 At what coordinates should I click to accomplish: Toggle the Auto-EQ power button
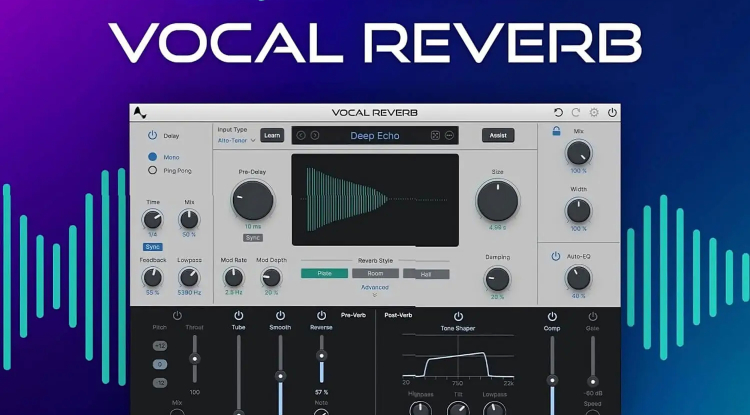(556, 256)
